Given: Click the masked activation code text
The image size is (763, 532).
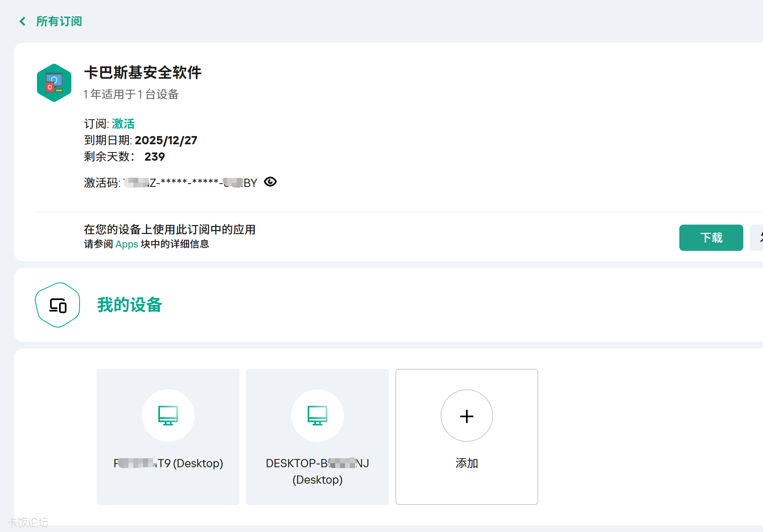Looking at the screenshot, I should [190, 182].
